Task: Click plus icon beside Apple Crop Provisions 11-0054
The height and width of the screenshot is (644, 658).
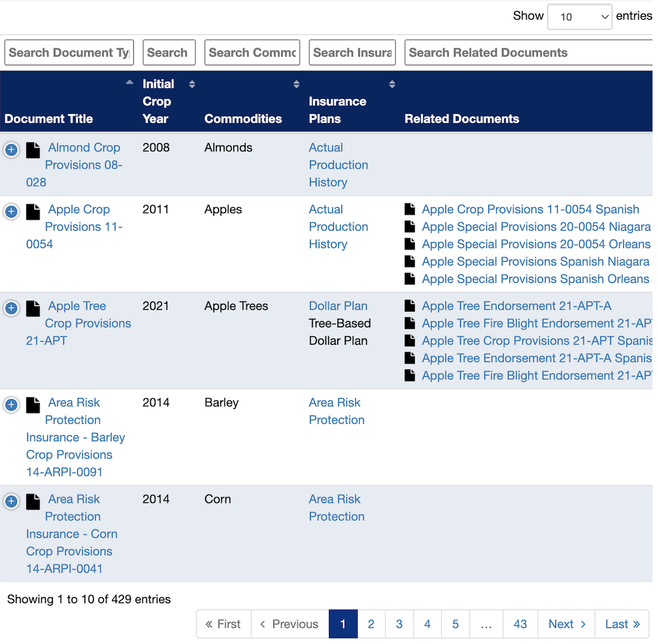Action: click(x=11, y=212)
